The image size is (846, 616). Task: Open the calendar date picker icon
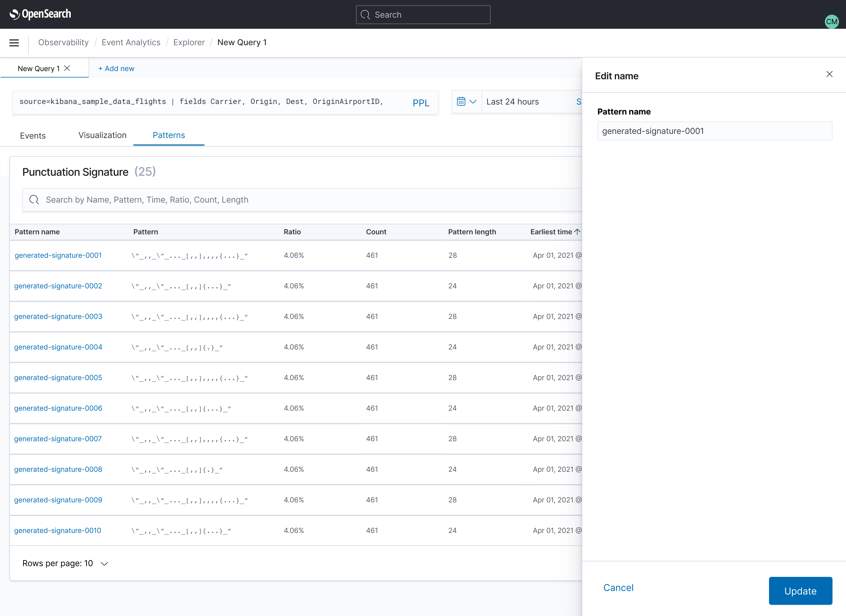pos(461,101)
